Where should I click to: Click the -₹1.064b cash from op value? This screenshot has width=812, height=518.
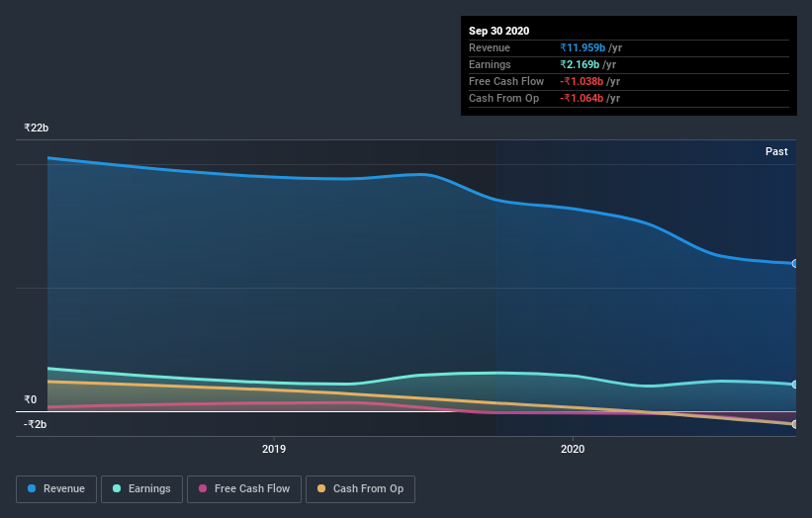[x=582, y=98]
